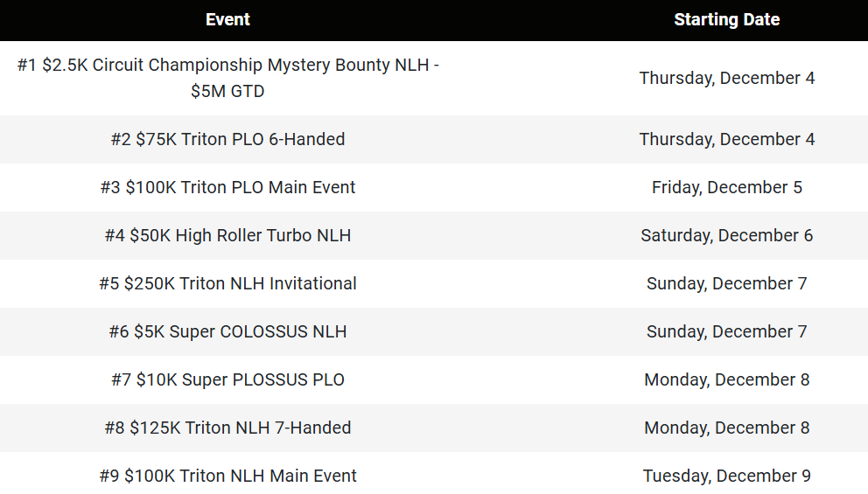This screenshot has width=868, height=494.
Task: Click the Tuesday, December 9 date cell
Action: (726, 476)
